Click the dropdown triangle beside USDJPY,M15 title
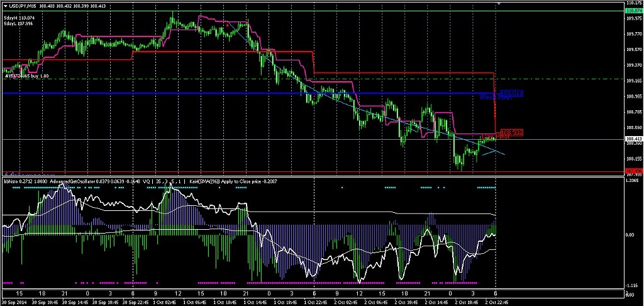The height and width of the screenshot is (306, 644). [6, 6]
